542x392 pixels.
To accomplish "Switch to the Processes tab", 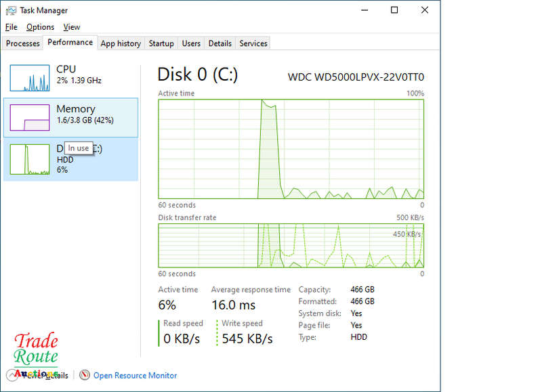I will tap(23, 43).
